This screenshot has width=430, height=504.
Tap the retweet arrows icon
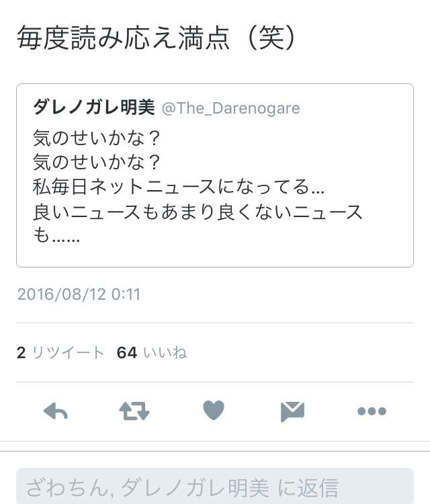pyautogui.click(x=134, y=411)
